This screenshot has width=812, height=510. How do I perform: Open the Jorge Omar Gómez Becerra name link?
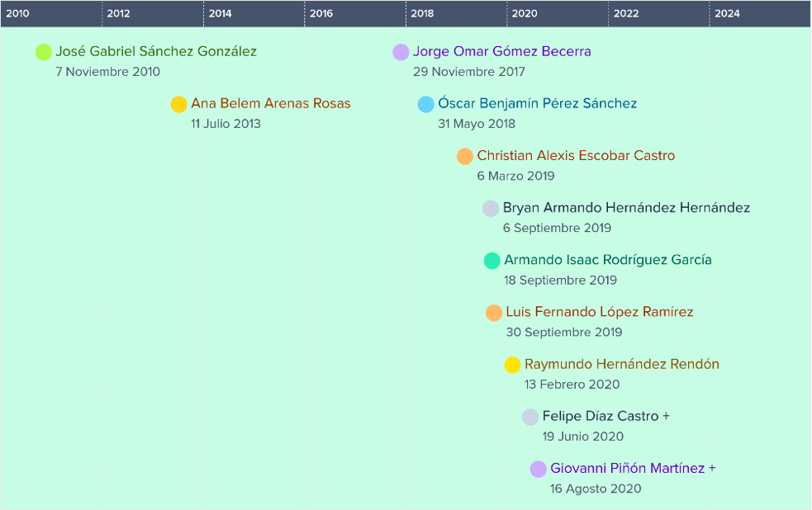coord(501,52)
